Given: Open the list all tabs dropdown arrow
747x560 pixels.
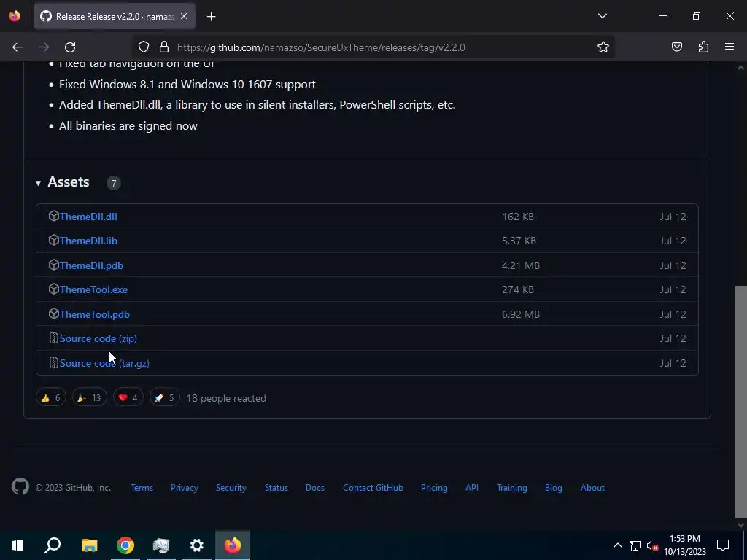Looking at the screenshot, I should (602, 16).
